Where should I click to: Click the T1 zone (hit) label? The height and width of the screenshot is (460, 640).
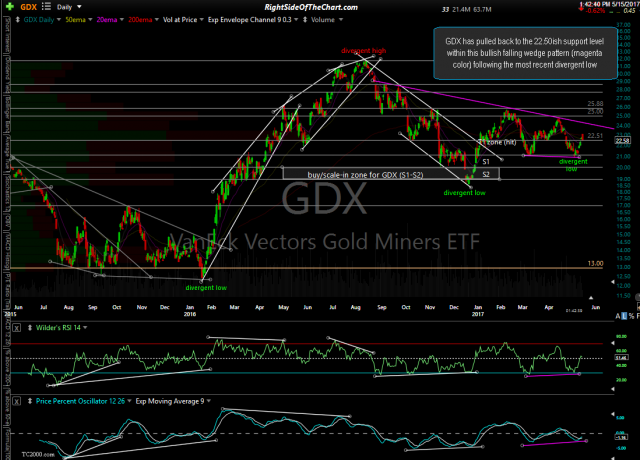click(498, 142)
